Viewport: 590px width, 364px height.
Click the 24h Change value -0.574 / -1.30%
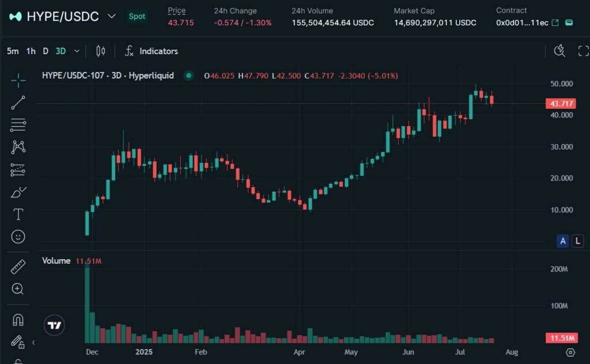click(x=243, y=22)
